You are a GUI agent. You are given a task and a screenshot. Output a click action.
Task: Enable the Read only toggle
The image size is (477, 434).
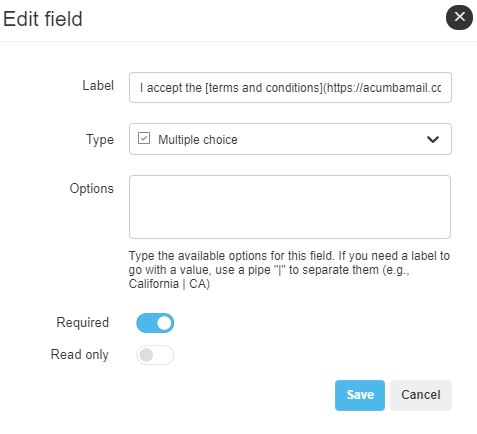155,355
